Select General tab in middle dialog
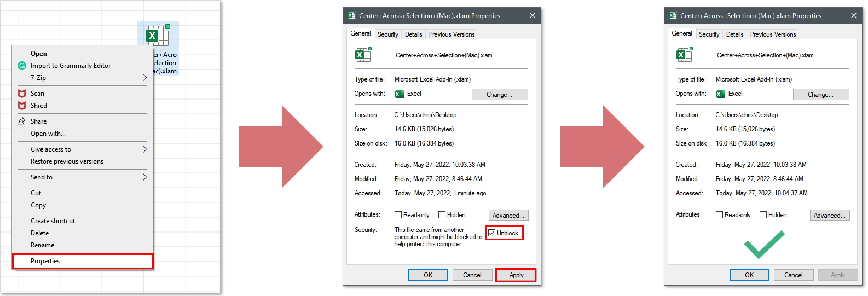Viewport: 868px width, 296px height. (x=361, y=33)
